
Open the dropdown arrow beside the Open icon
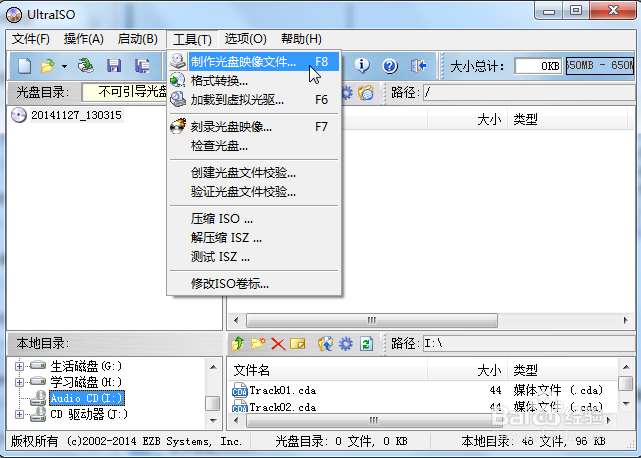pyautogui.click(x=64, y=66)
